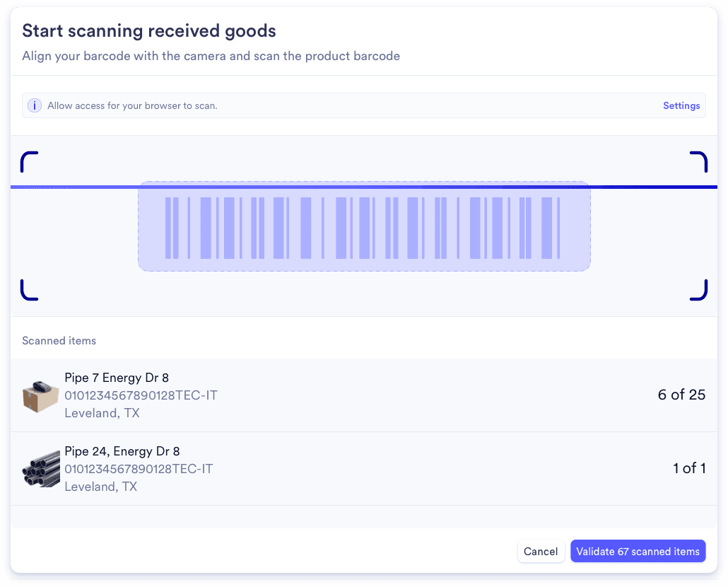Viewport: 728px width, 587px height.
Task: Click the barcode number under Pipe 7
Action: (x=141, y=395)
